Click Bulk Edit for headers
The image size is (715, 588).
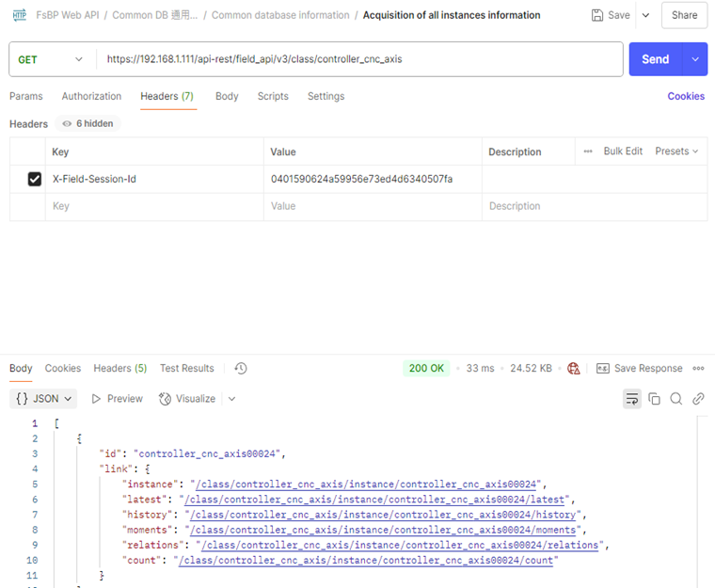point(623,151)
